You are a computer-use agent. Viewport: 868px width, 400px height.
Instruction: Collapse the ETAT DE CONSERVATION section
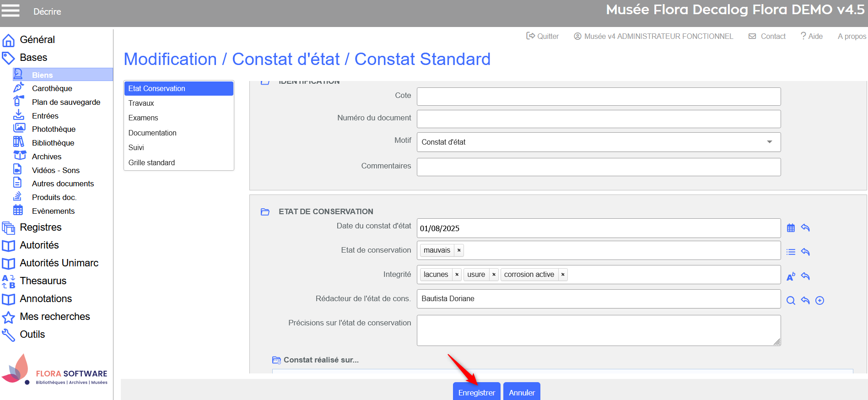click(265, 212)
